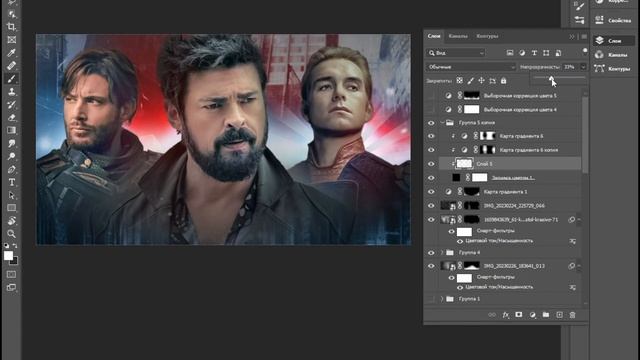Change screen mode icon in toolbar
640x360 pixels.
(11, 287)
